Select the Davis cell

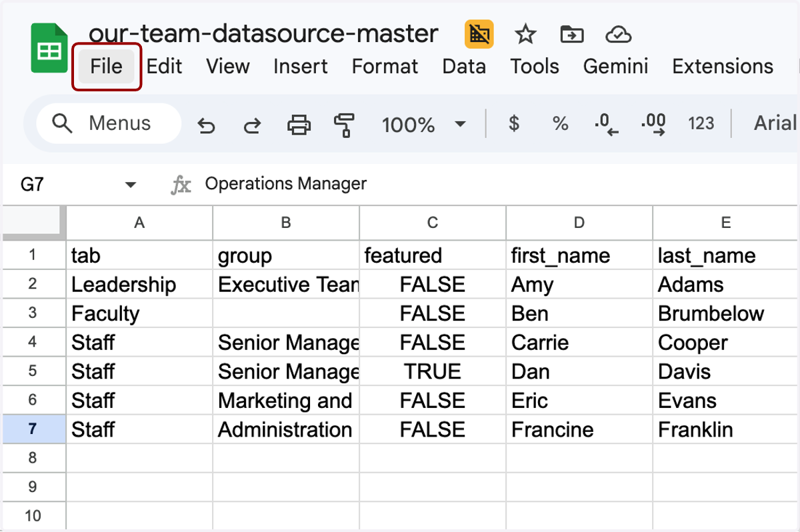point(726,371)
